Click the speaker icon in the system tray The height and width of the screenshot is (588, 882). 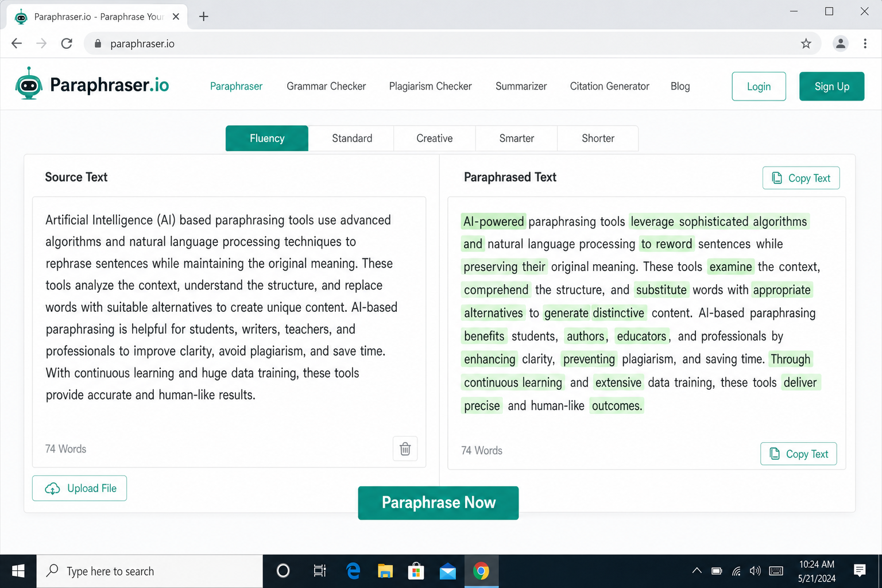[755, 570]
